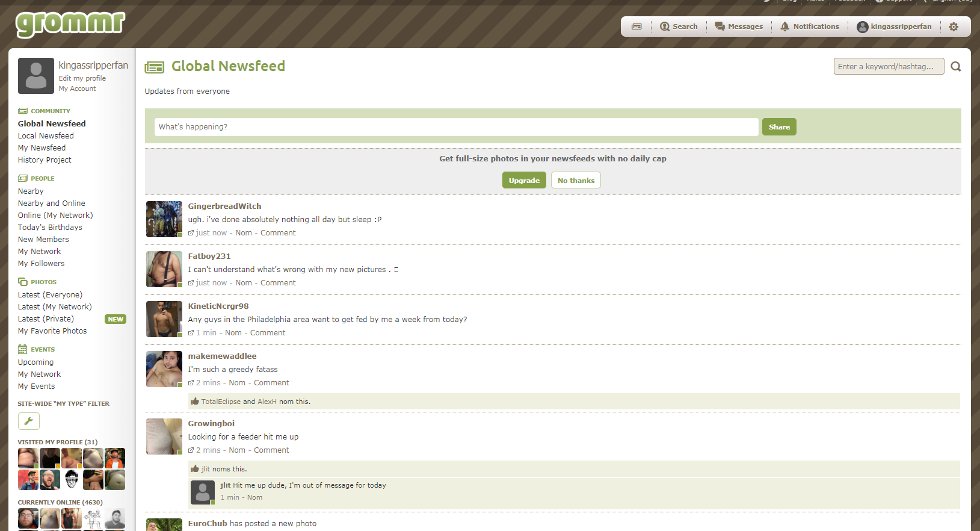
Task: Click Nom on makemewaddlee's post
Action: point(237,383)
